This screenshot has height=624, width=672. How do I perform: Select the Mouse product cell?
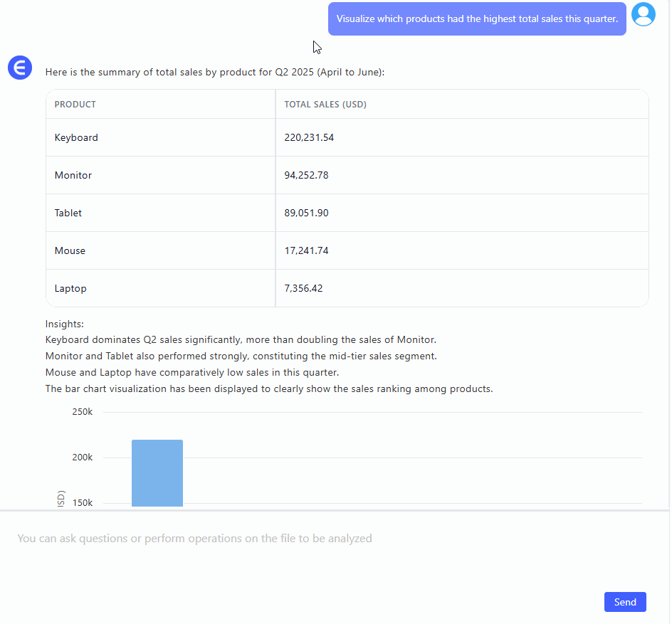tap(70, 250)
